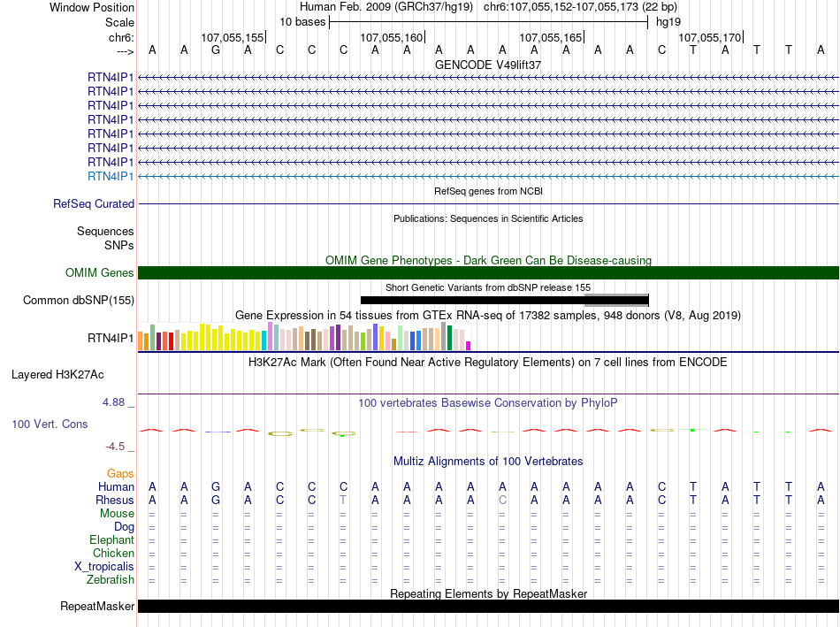Click the Gaps label in Multiz track
Image resolution: width=840 pixels, height=627 pixels.
[120, 474]
